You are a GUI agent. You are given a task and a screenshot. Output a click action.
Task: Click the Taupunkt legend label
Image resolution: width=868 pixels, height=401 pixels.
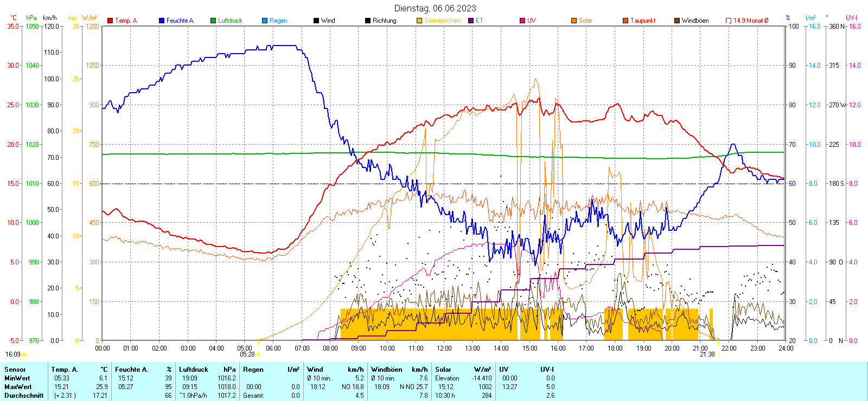click(643, 21)
